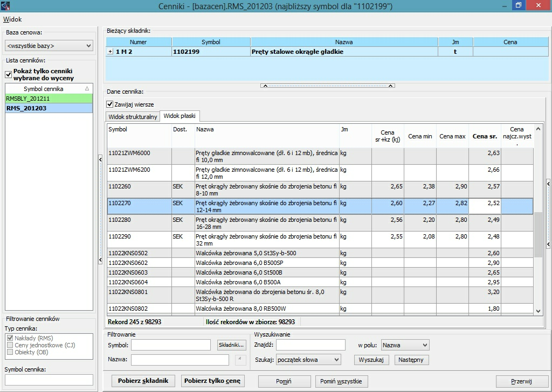Focus the Znajdź search field
Image resolution: width=552 pixels, height=392 pixels.
(310, 345)
